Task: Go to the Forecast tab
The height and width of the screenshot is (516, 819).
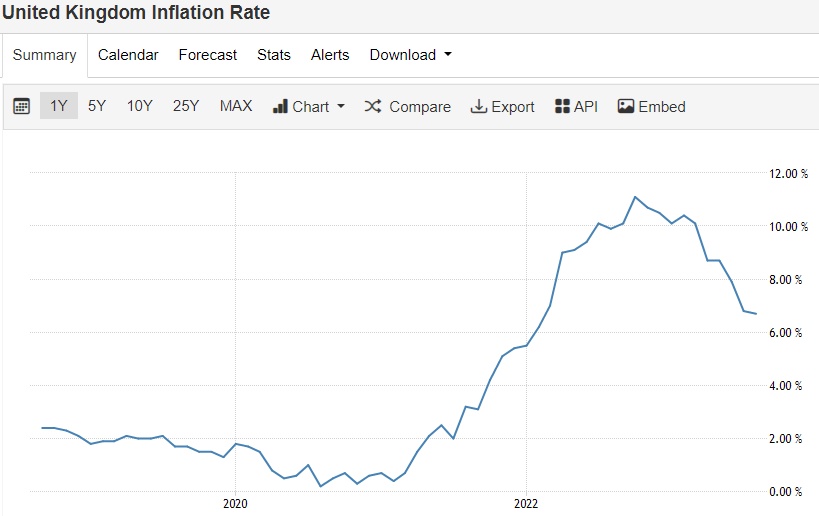Action: click(x=208, y=55)
